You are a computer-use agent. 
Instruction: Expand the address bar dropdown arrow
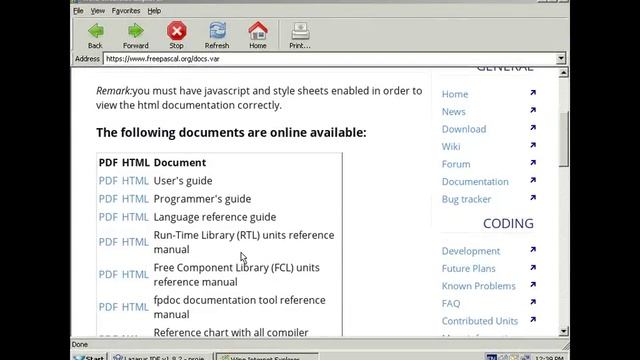561,58
